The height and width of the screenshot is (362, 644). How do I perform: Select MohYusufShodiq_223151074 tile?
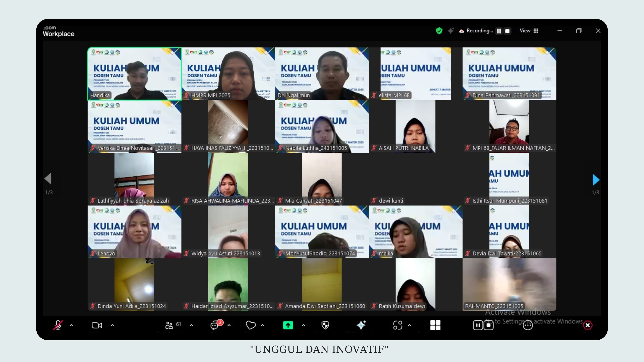pyautogui.click(x=322, y=232)
